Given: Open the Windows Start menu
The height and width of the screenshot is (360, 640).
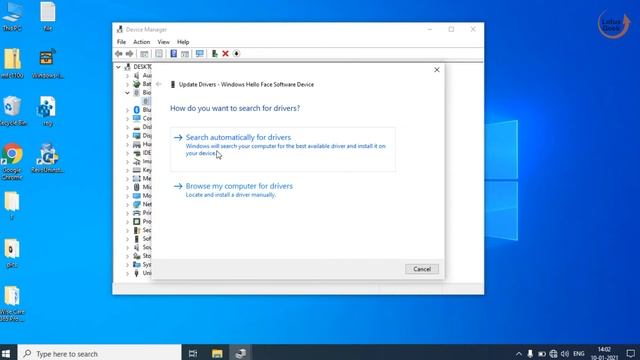Looking at the screenshot, I should pyautogui.click(x=7, y=353).
